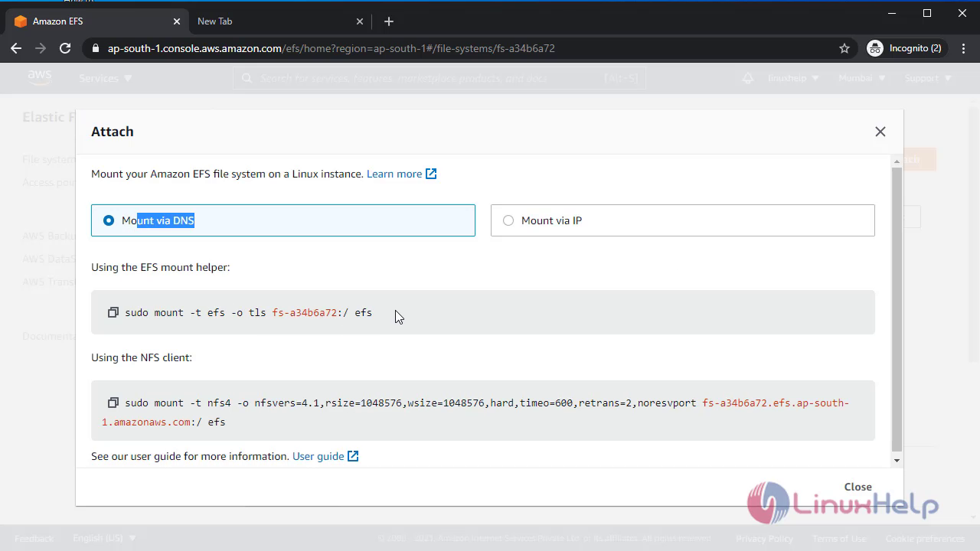Select Mount via IP option
980x551 pixels.
pos(683,220)
